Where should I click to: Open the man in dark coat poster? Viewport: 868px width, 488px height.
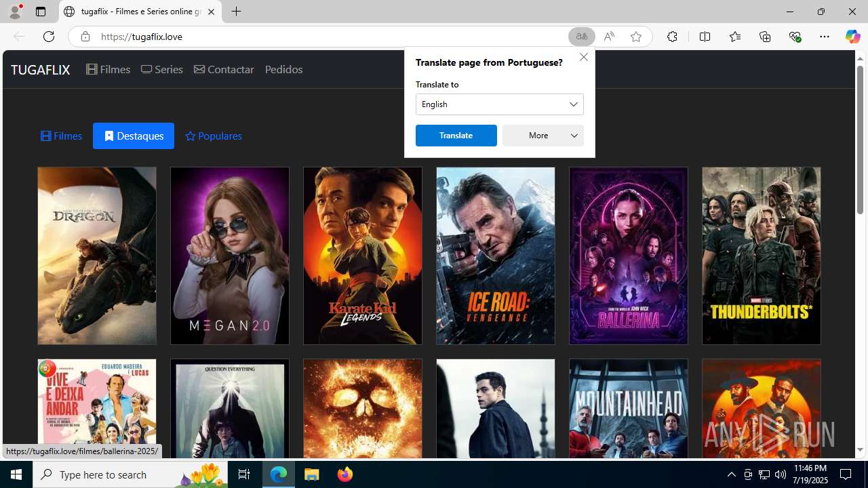coord(496,409)
